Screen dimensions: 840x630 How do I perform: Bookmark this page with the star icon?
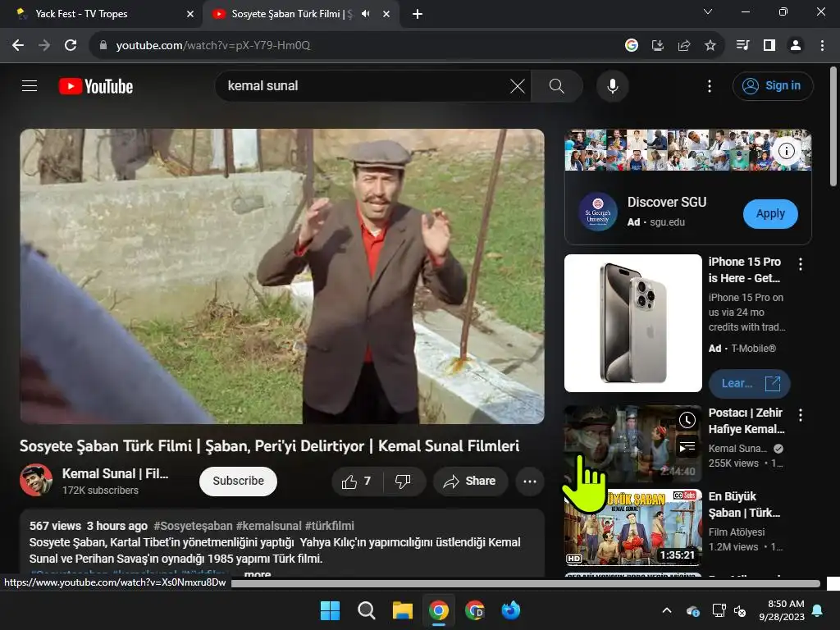coord(710,46)
